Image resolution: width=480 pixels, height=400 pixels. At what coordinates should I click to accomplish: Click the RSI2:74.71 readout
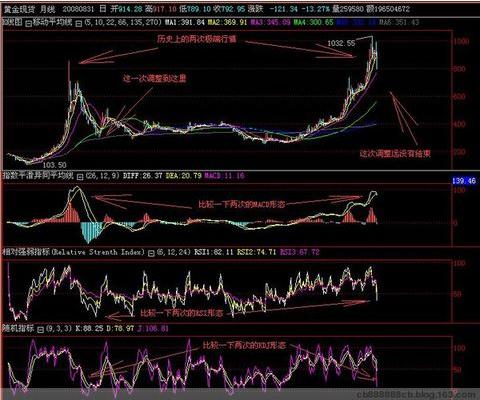(x=257, y=252)
